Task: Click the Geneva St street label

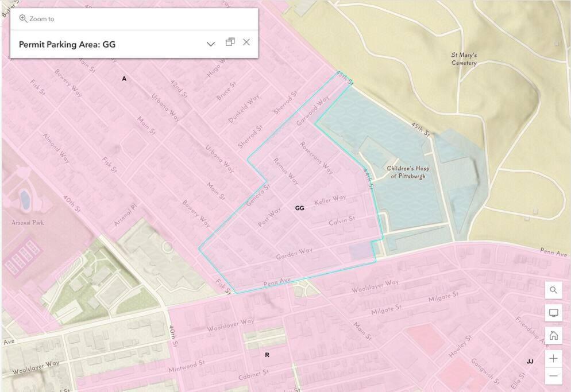Action: coord(258,195)
